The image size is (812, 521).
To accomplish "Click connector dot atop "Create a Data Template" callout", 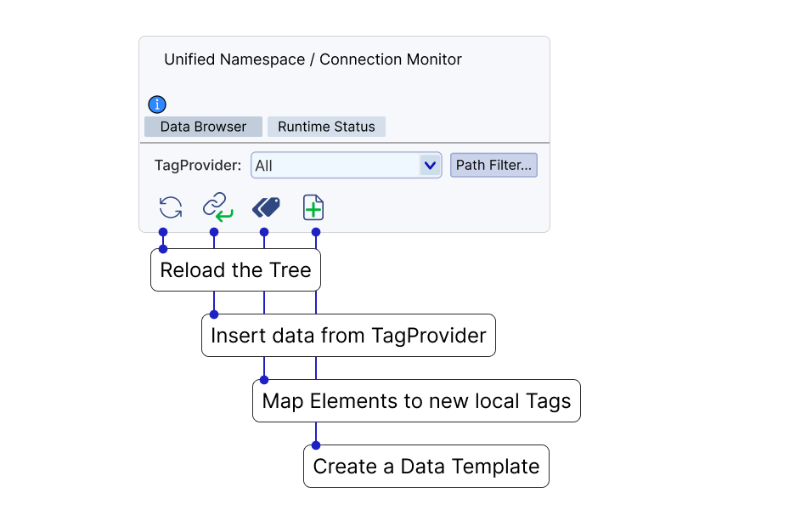I will point(316,445).
